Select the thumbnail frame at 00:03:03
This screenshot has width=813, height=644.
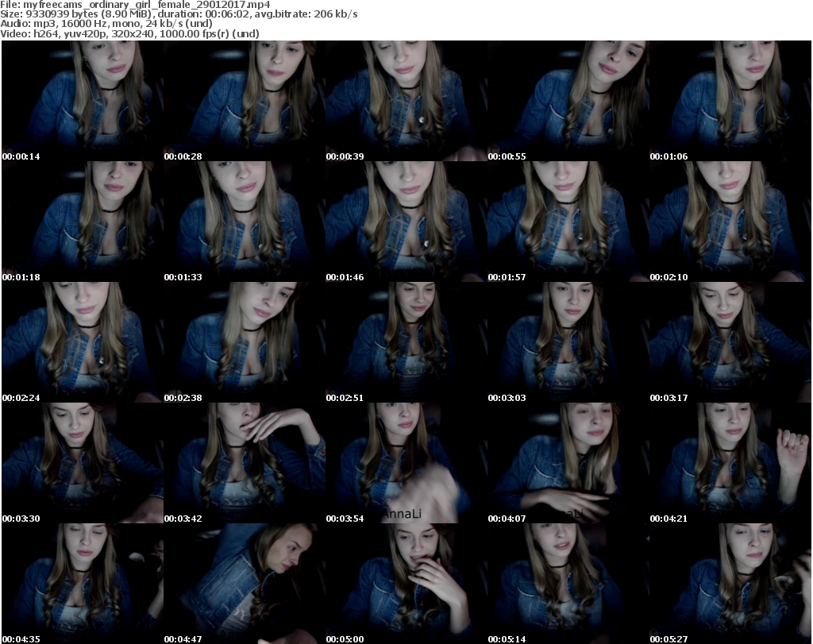[568, 342]
